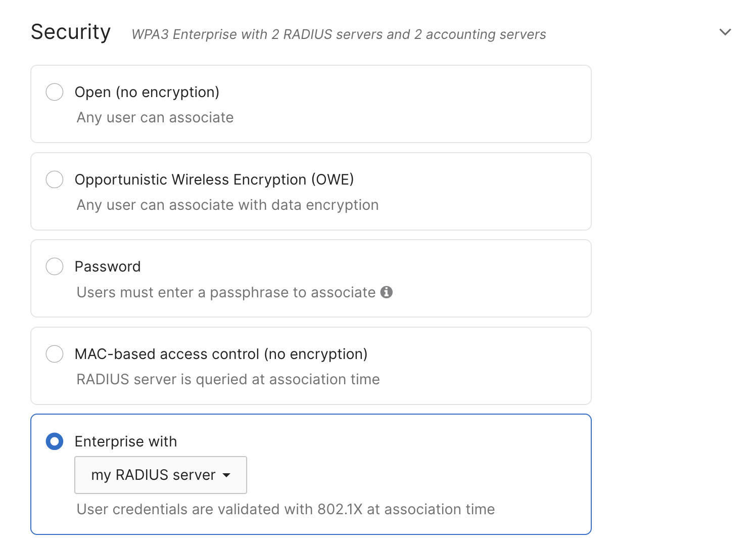Open the my RADIUS server dropdown

(x=161, y=475)
